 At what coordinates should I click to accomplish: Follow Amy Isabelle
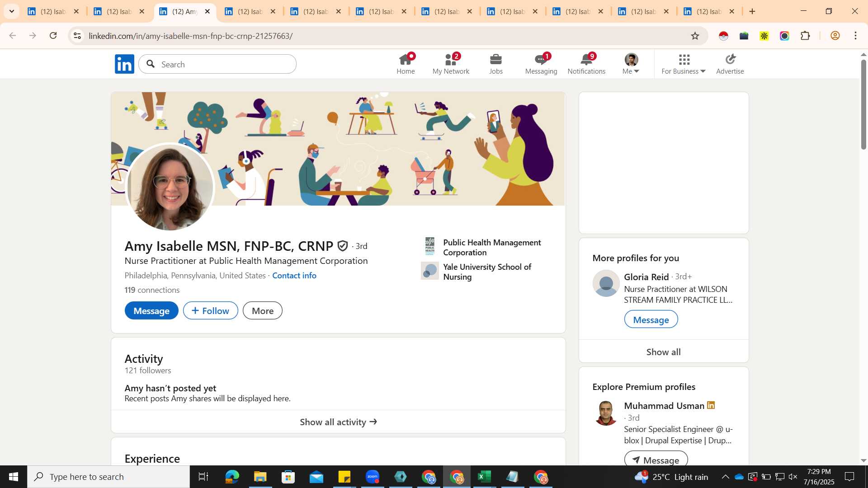click(x=211, y=310)
